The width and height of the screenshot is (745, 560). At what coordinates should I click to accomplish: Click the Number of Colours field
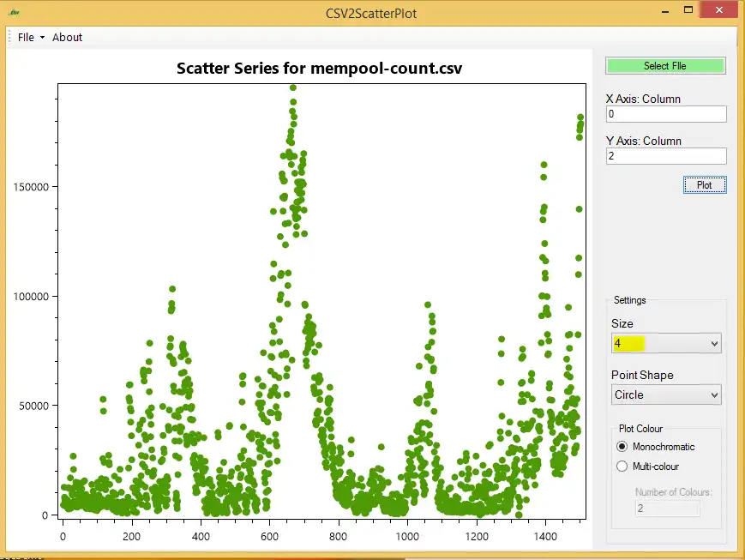coord(667,509)
